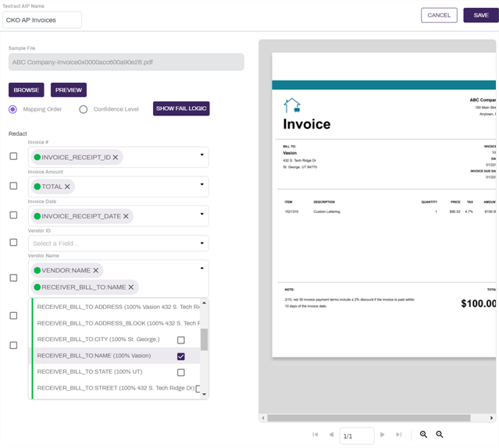Open the Invoice Date dropdown arrow

click(x=201, y=214)
